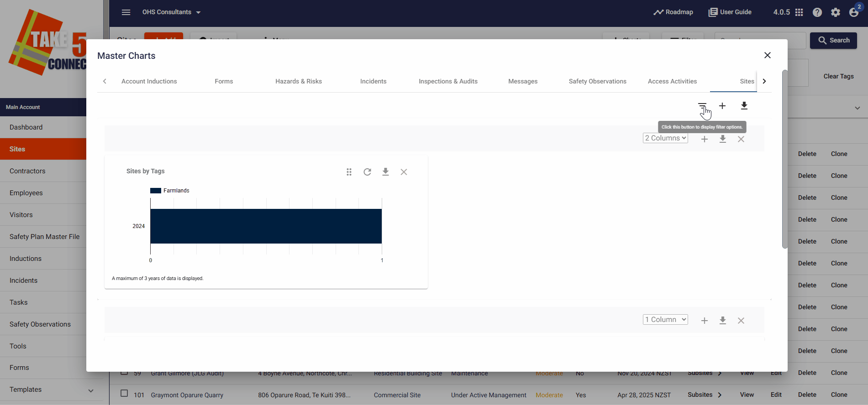This screenshot has width=868, height=405.
Task: Click the Search button
Action: [x=833, y=41]
